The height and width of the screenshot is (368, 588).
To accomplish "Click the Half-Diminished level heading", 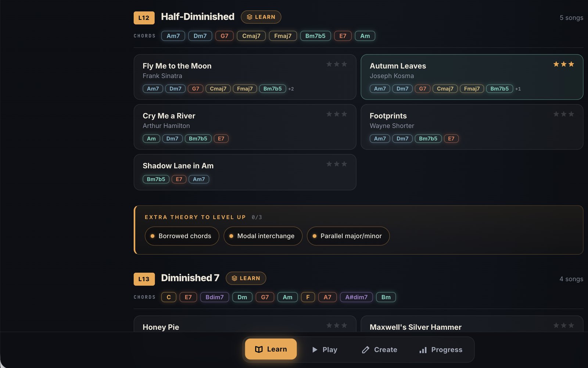I will tap(198, 17).
